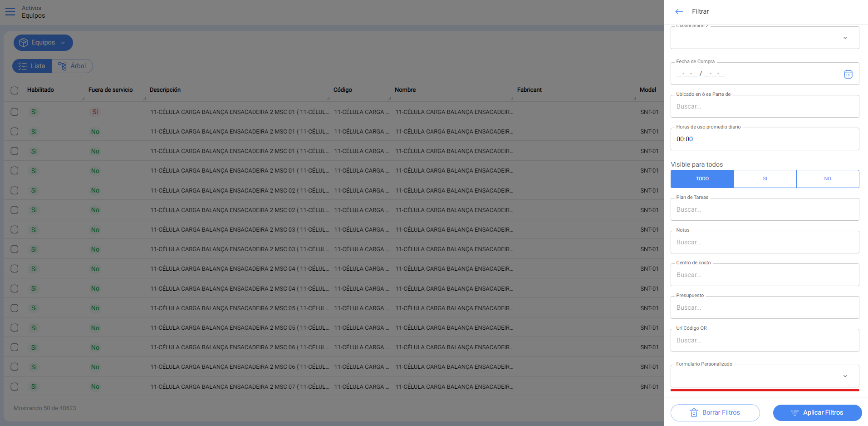Click the Borrar Filtros button
868x426 pixels.
coord(715,413)
